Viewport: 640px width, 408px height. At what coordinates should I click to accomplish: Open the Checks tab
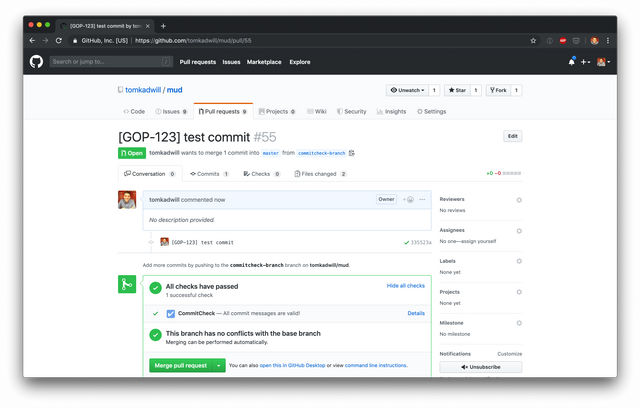pos(262,174)
